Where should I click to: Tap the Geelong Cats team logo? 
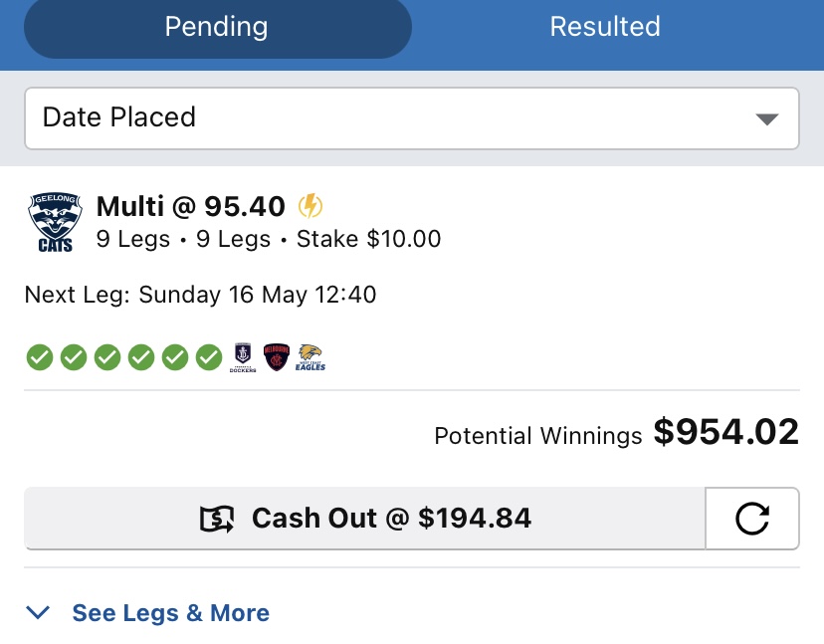pos(55,223)
